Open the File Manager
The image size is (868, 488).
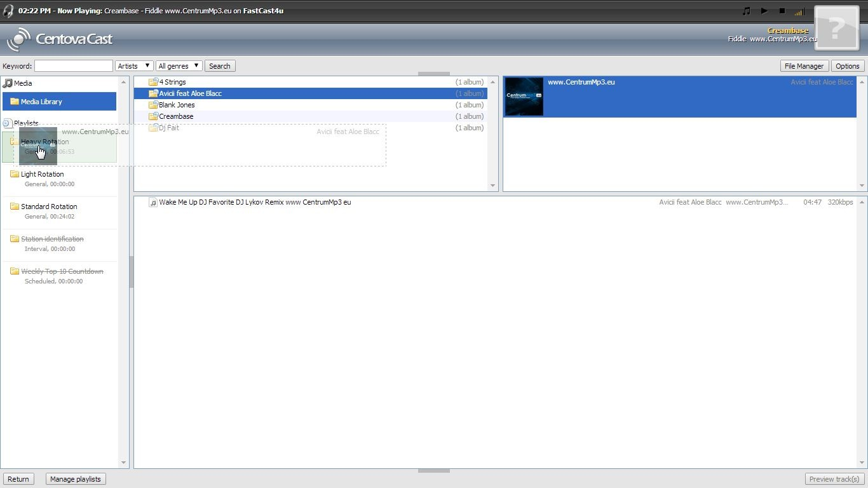click(804, 66)
